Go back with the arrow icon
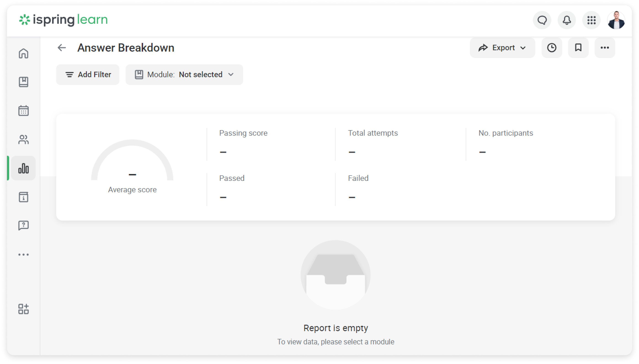 point(61,47)
